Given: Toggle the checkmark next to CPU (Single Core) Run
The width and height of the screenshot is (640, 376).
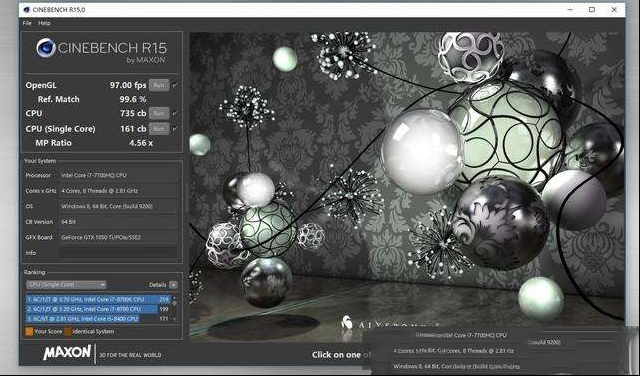Looking at the screenshot, I should 175,129.
